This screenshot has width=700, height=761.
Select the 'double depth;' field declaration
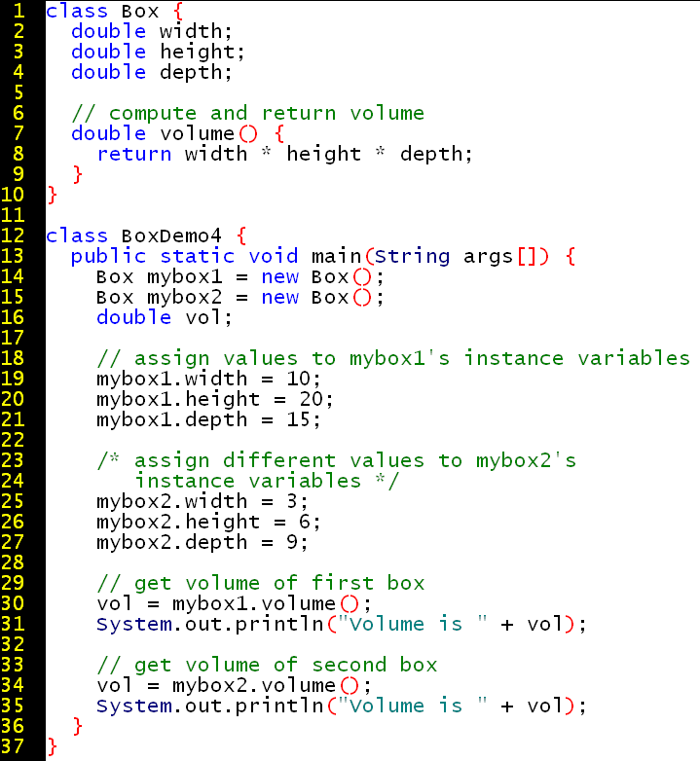coord(152,73)
